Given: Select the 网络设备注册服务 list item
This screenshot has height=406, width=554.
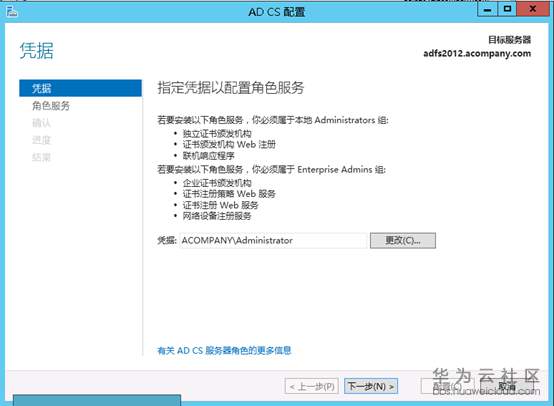Looking at the screenshot, I should pyautogui.click(x=217, y=216).
